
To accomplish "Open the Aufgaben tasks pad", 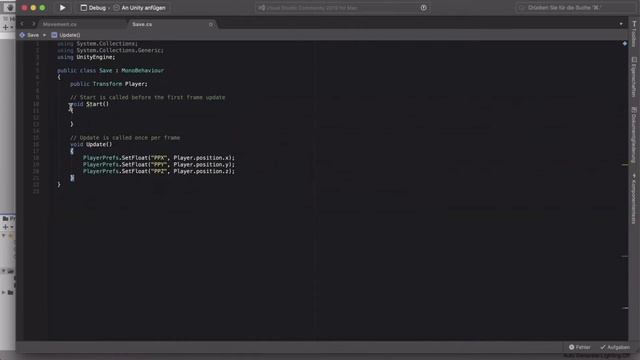I will coord(615,347).
